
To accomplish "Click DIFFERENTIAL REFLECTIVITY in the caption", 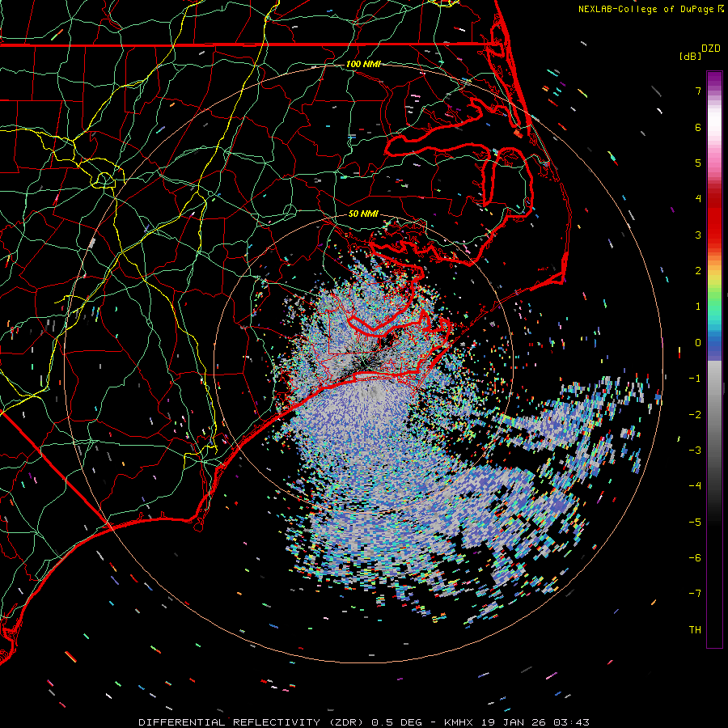I will click(x=230, y=722).
